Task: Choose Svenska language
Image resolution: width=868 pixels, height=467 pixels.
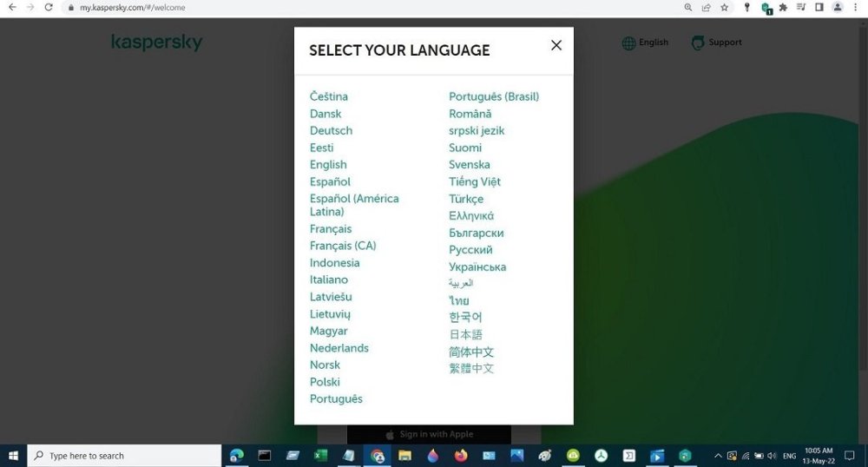Action: [x=470, y=165]
